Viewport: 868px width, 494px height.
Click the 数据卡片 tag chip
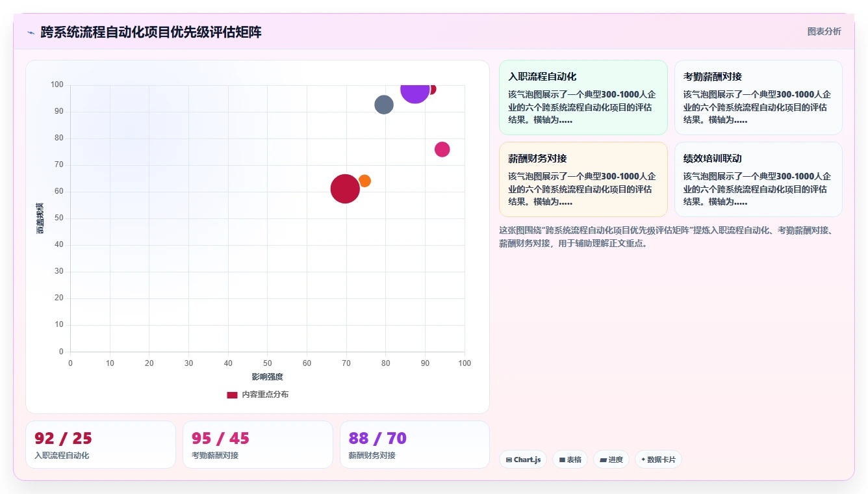658,460
